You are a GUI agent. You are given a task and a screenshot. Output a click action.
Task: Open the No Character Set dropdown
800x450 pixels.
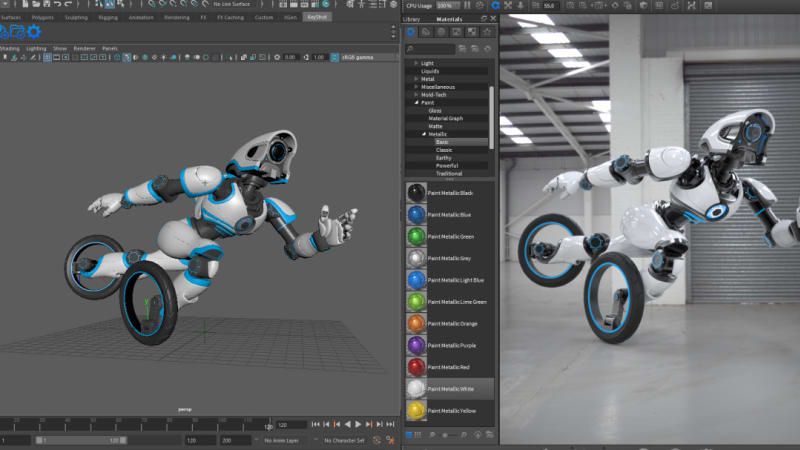[x=344, y=440]
